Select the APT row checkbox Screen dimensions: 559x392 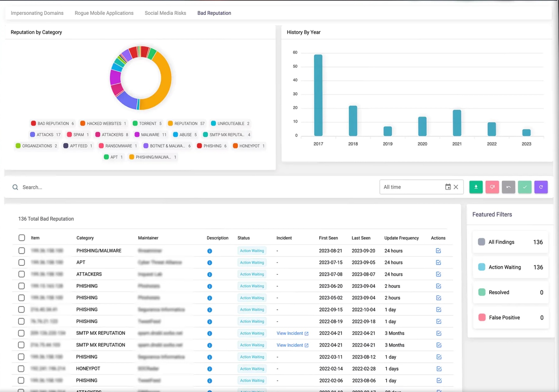click(22, 262)
